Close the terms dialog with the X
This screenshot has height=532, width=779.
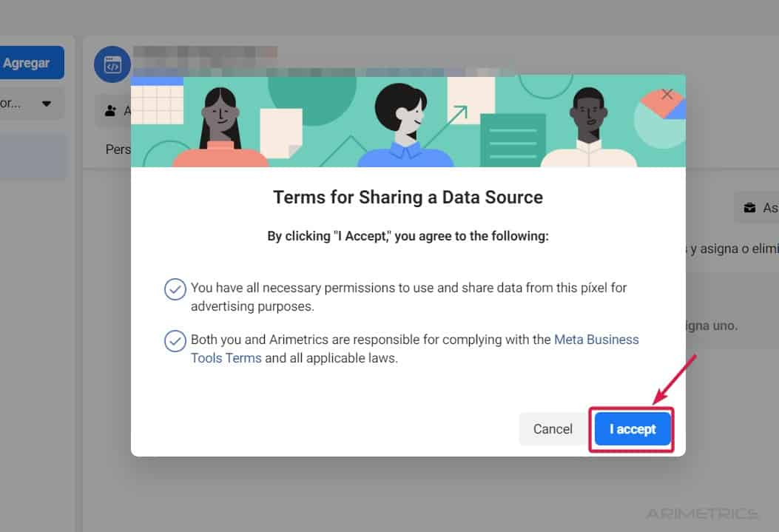pos(667,95)
